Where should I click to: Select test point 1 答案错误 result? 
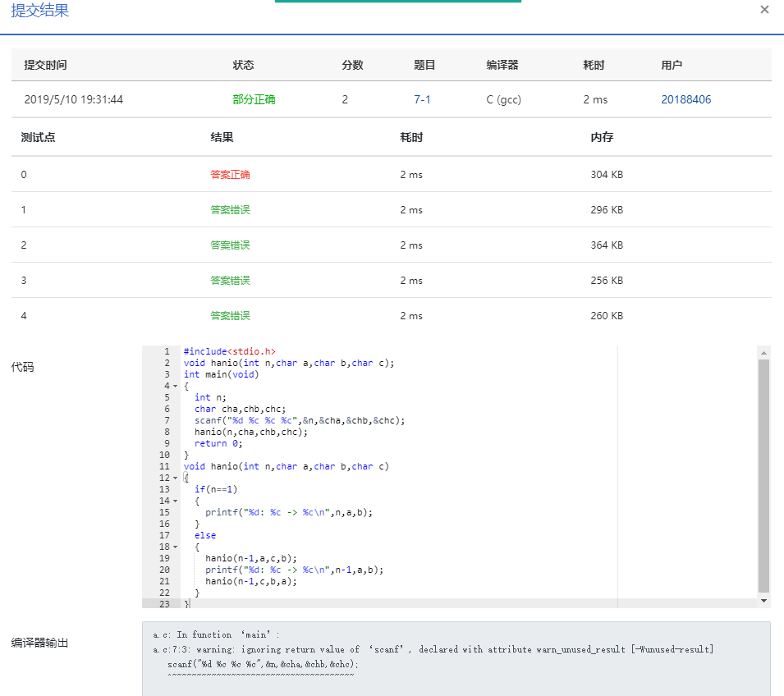(x=230, y=210)
